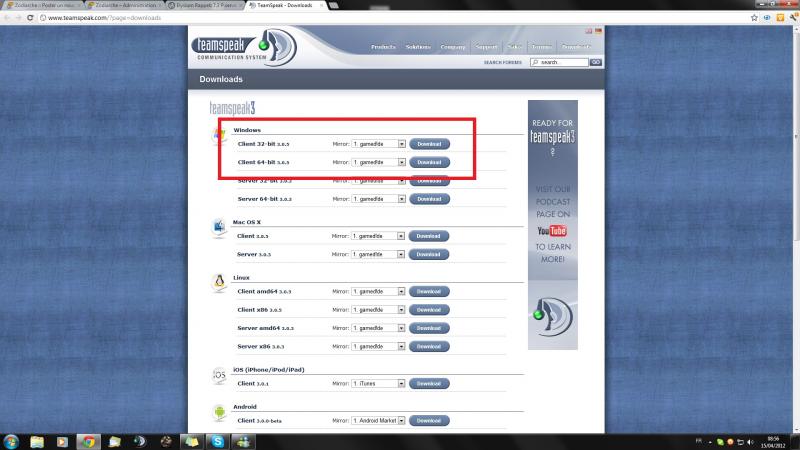Download the Linux Server x86
Image resolution: width=800 pixels, height=450 pixels.
click(429, 346)
